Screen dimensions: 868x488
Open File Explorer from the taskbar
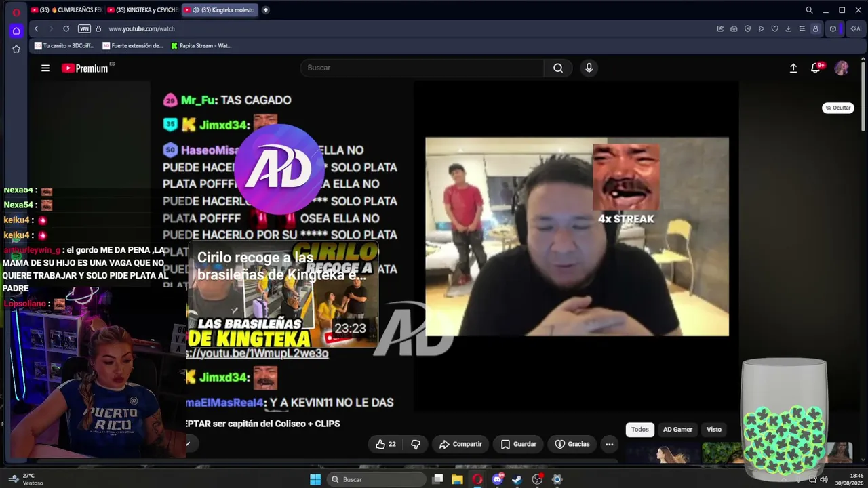point(457,479)
